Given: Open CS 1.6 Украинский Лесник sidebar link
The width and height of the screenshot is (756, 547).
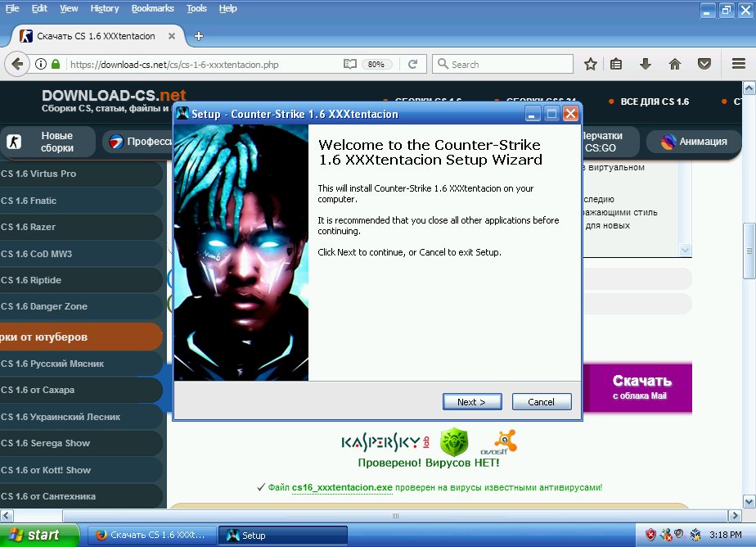Looking at the screenshot, I should 81,417.
